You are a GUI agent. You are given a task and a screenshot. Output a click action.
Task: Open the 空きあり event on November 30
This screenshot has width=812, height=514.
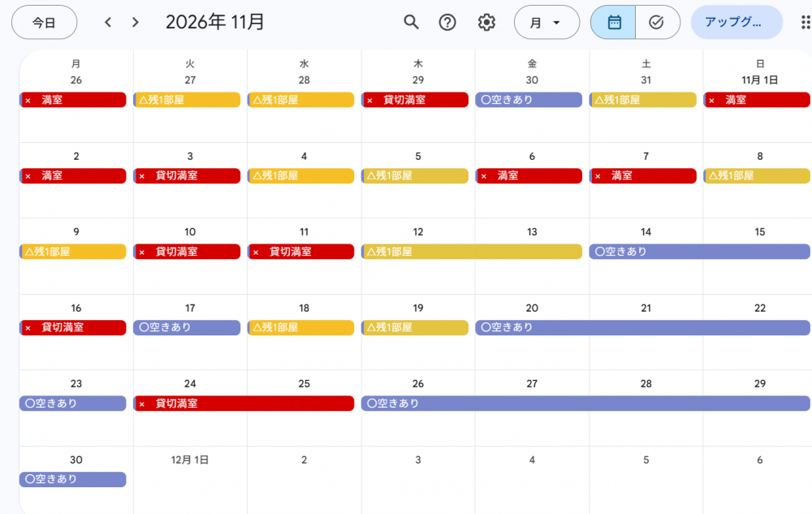point(73,479)
